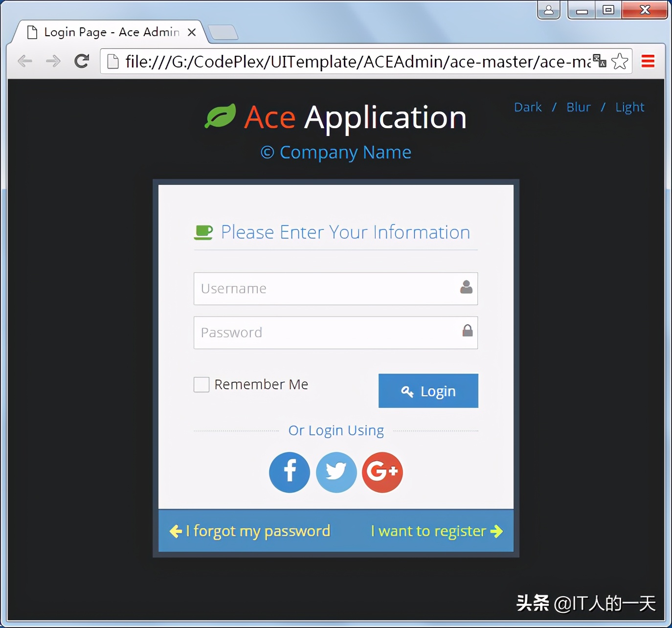
Task: Click the green leaf Ace logo
Action: pos(220,116)
